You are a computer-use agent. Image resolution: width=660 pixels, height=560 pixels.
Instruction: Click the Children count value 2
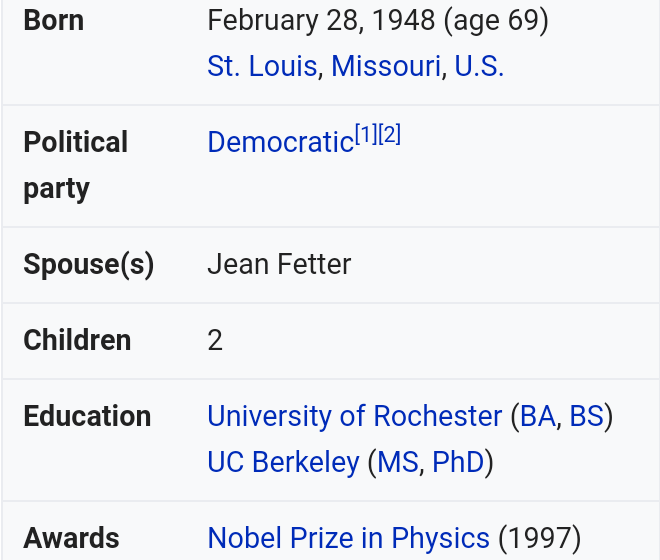click(215, 340)
